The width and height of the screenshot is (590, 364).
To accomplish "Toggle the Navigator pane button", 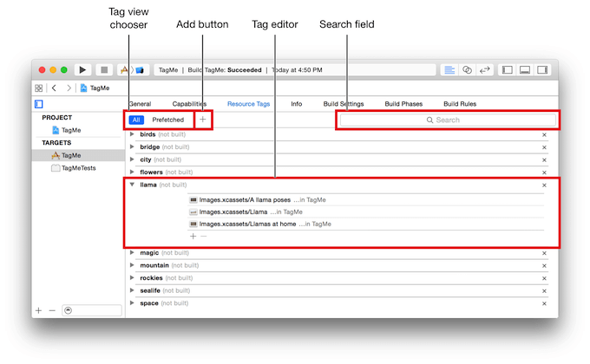I will tap(508, 70).
